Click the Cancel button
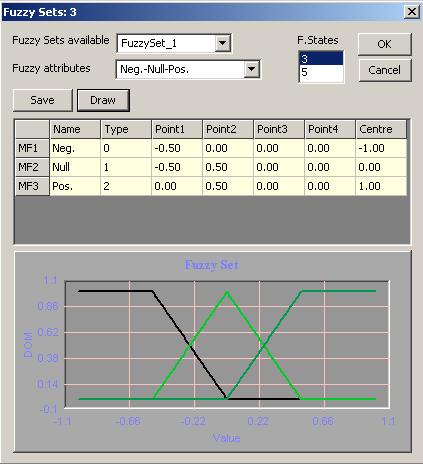 tap(385, 70)
